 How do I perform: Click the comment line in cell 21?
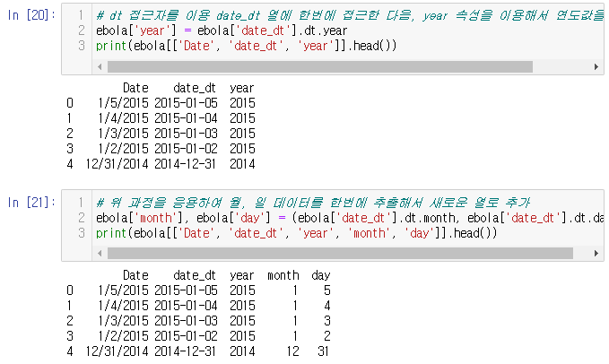click(x=313, y=203)
